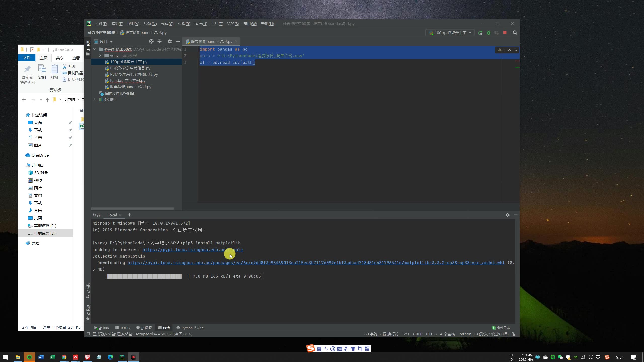Close the Local terminal tab

pyautogui.click(x=120, y=215)
